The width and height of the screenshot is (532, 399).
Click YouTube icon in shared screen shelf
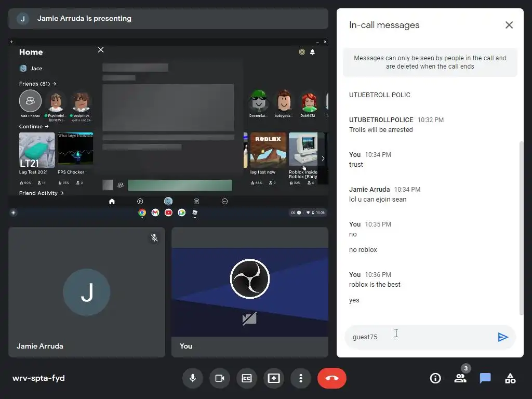[x=168, y=212]
